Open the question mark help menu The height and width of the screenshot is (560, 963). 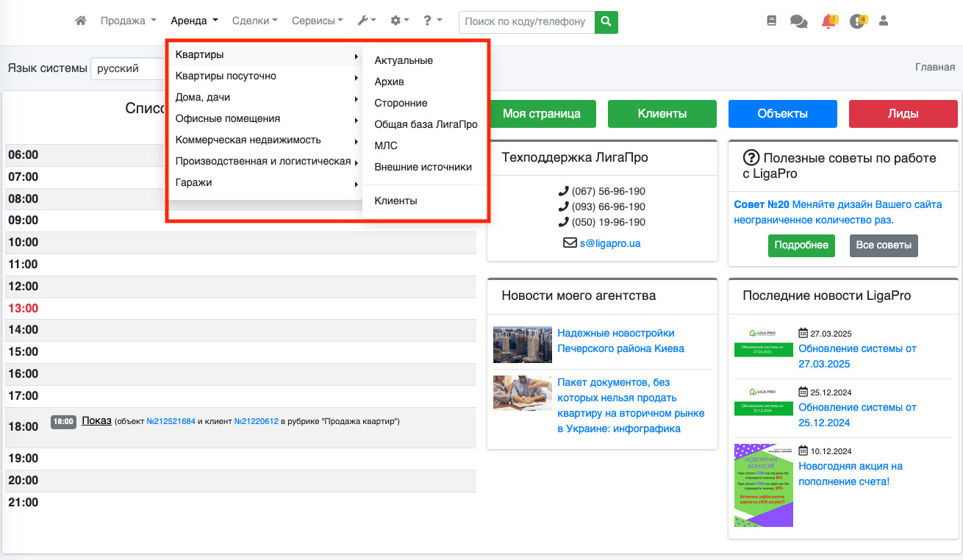(432, 21)
